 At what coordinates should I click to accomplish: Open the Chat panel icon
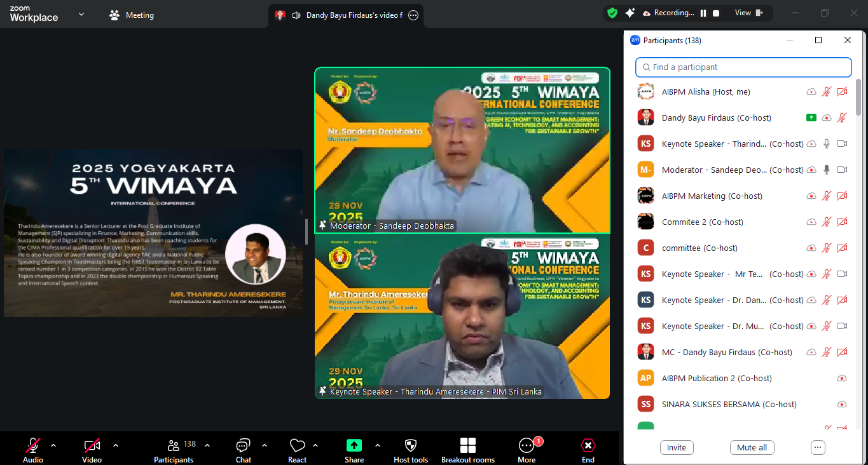(x=243, y=445)
